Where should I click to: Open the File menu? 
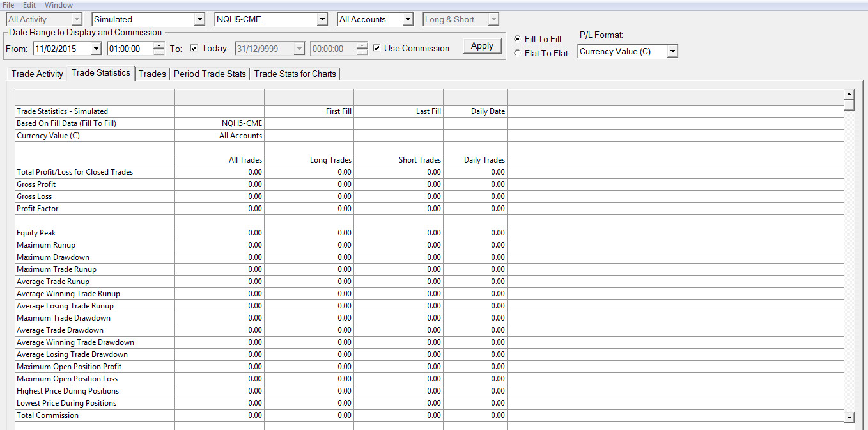coord(8,5)
